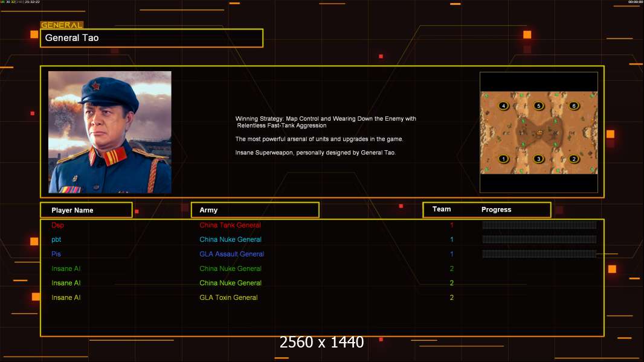Click the most powerful arsenal line
Screen dimensions: 644x362
(x=319, y=139)
